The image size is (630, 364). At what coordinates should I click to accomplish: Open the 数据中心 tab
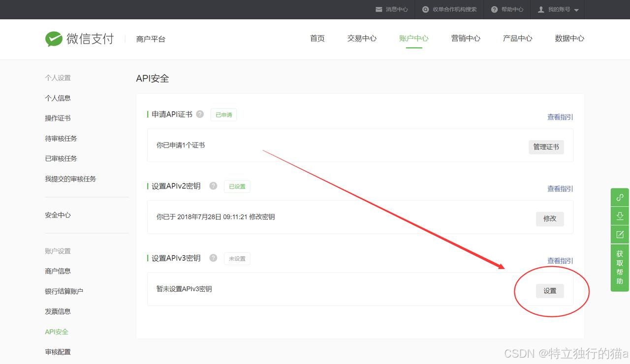[569, 38]
